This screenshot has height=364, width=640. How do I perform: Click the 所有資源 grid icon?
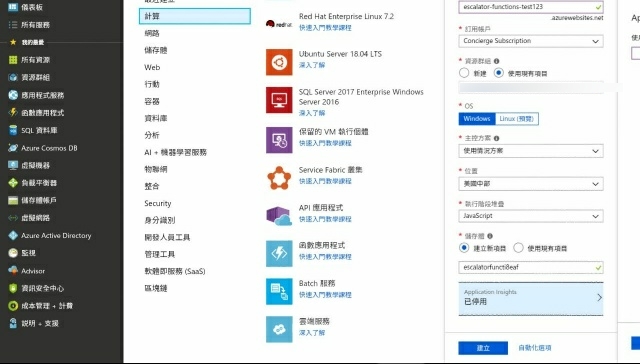pos(13,60)
